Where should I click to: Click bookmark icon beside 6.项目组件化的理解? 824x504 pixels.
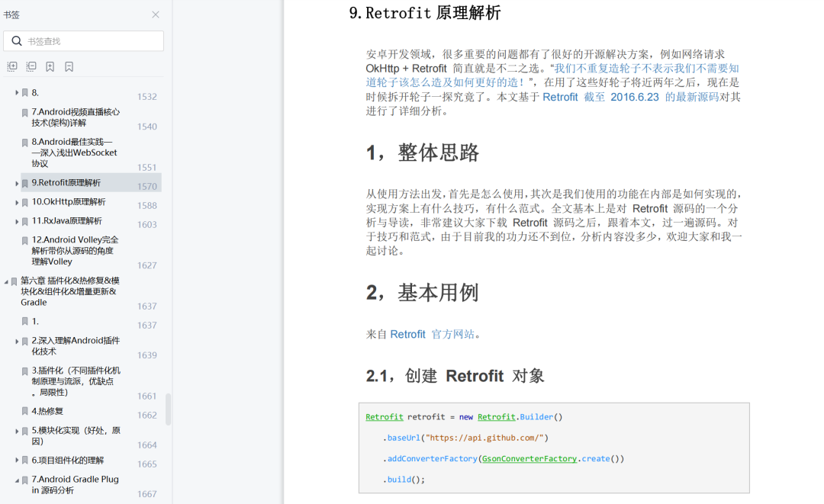[x=24, y=461]
